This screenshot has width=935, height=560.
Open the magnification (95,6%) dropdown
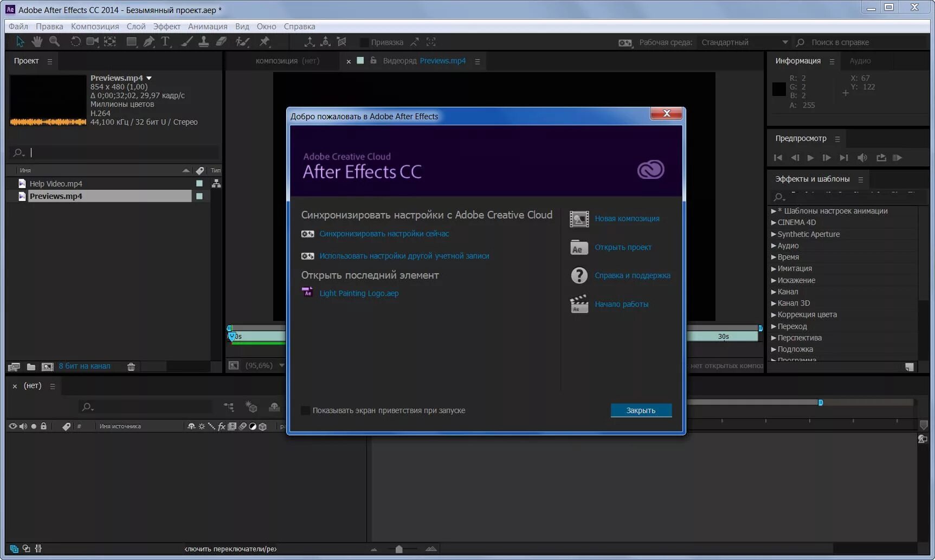pos(282,365)
